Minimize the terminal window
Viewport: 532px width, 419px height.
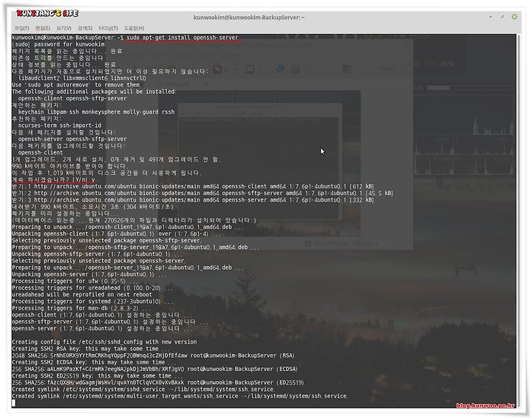491,16
